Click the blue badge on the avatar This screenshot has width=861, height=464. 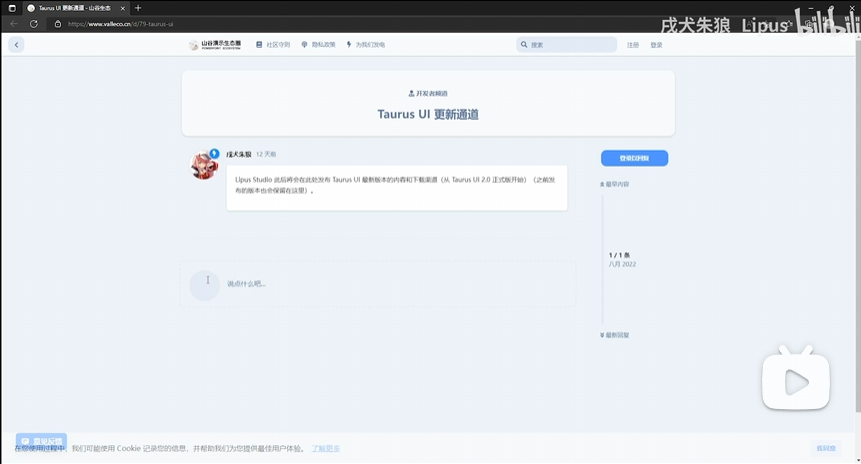[x=214, y=154]
